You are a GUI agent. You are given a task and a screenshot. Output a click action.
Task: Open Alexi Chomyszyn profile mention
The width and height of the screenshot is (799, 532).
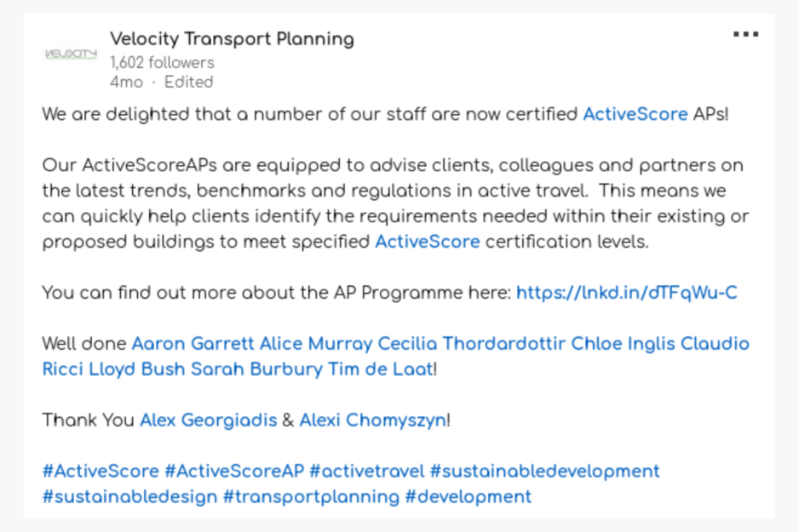(x=372, y=420)
